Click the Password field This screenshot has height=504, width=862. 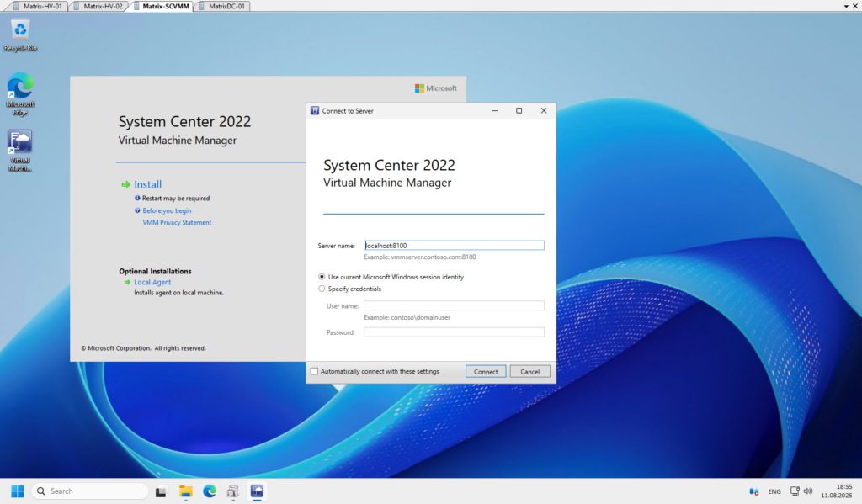tap(454, 332)
